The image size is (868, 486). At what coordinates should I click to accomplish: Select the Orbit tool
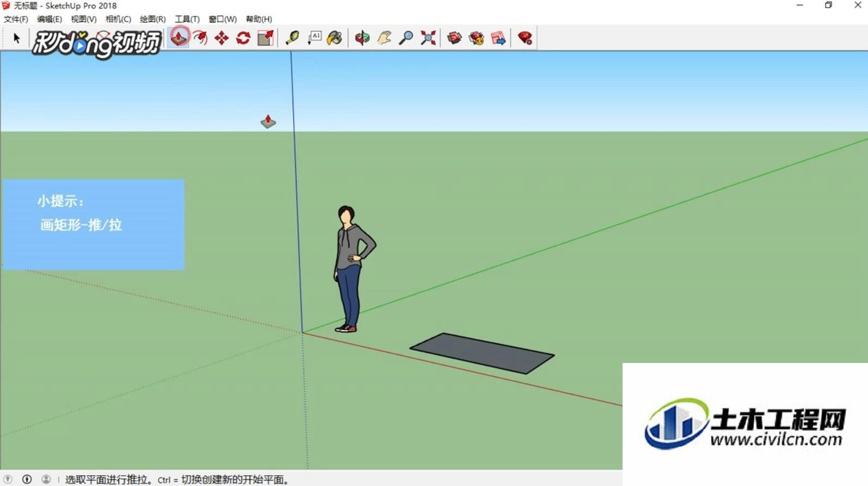click(x=362, y=38)
